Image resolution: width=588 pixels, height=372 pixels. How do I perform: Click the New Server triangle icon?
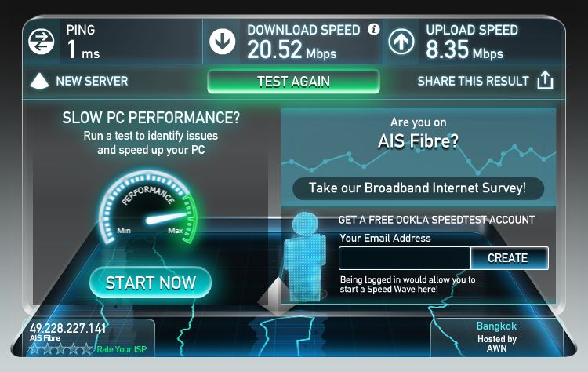(39, 82)
